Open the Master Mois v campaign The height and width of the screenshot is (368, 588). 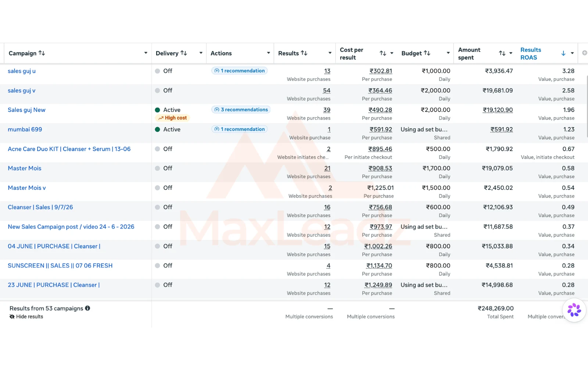click(x=27, y=188)
